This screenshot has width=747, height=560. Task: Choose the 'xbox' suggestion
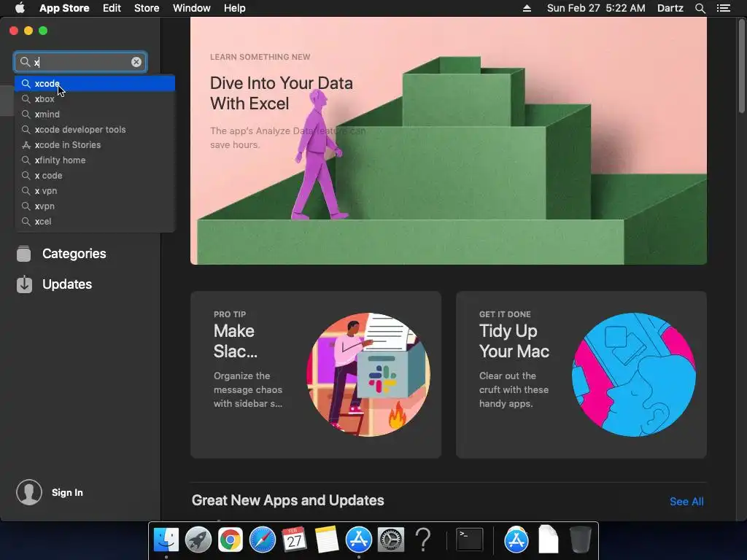click(x=95, y=99)
